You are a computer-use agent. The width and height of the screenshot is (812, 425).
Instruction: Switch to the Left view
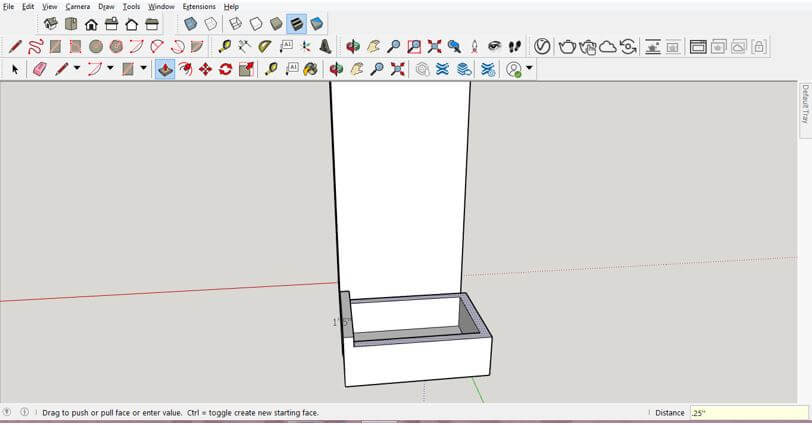(x=152, y=24)
